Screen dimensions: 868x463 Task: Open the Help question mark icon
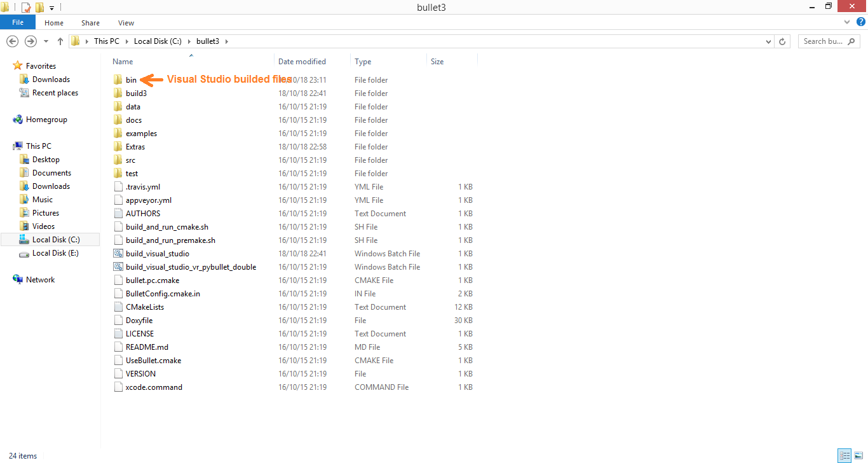pos(861,22)
